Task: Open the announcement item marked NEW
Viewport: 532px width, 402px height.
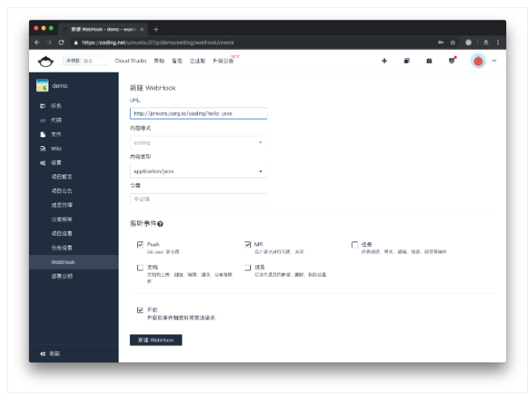Action: click(224, 61)
